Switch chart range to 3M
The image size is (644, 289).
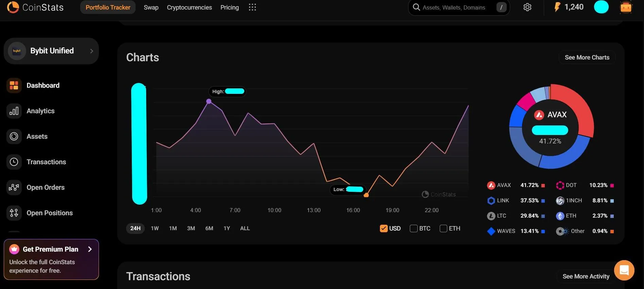pyautogui.click(x=191, y=228)
